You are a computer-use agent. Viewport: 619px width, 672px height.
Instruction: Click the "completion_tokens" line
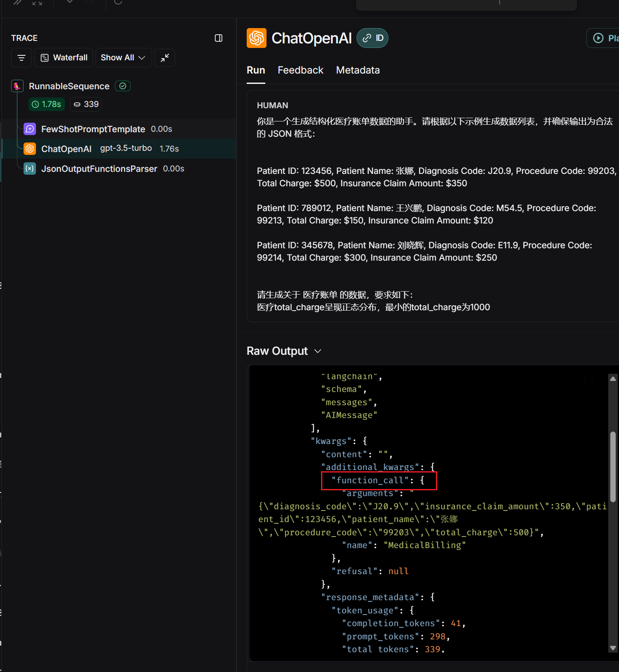(404, 623)
